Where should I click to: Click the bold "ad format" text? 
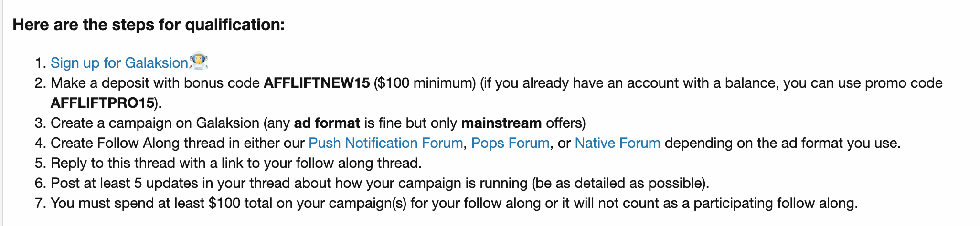click(x=327, y=123)
